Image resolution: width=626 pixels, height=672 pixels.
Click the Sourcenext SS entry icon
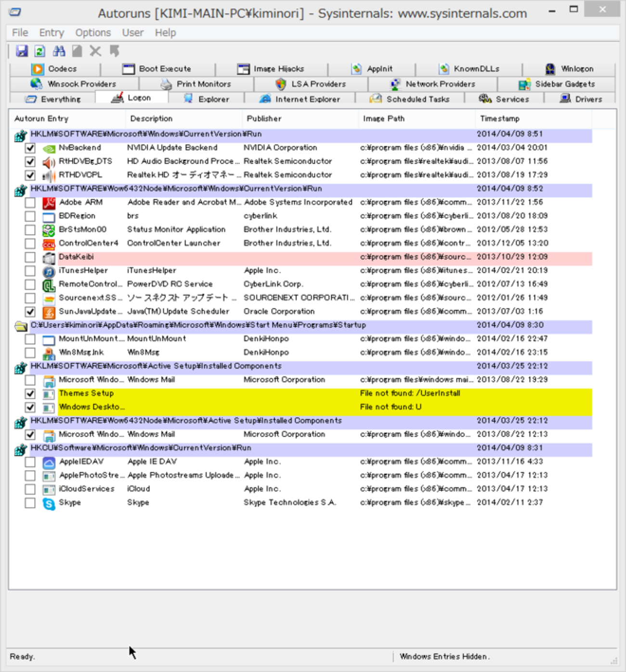click(49, 298)
